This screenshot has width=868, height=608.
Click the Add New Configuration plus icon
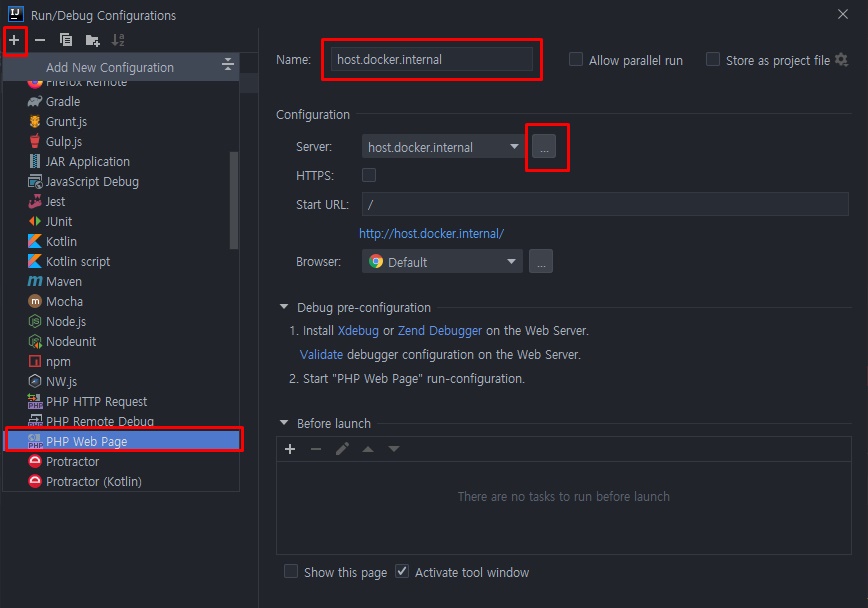14,40
